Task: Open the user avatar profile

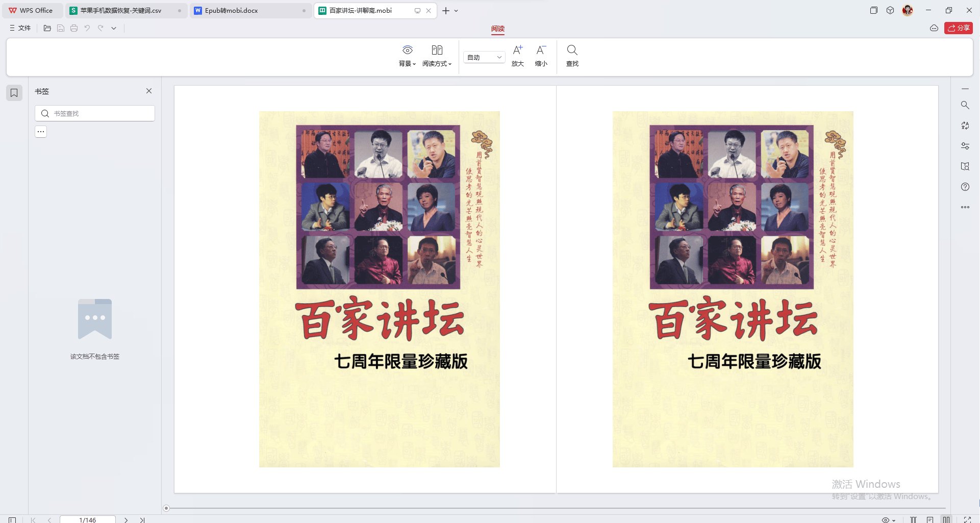Action: pos(908,10)
